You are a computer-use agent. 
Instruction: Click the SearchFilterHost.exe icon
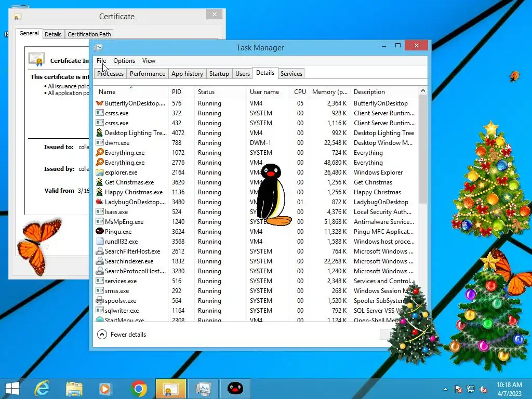pos(99,251)
